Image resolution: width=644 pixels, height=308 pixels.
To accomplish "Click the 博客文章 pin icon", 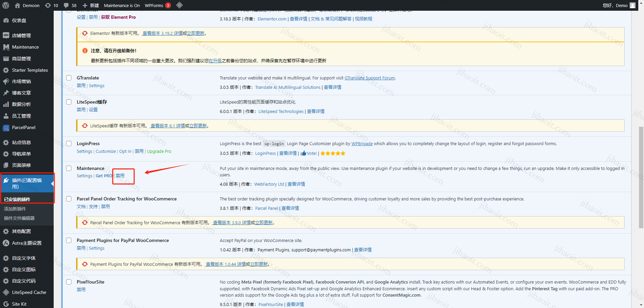I will [x=6, y=93].
